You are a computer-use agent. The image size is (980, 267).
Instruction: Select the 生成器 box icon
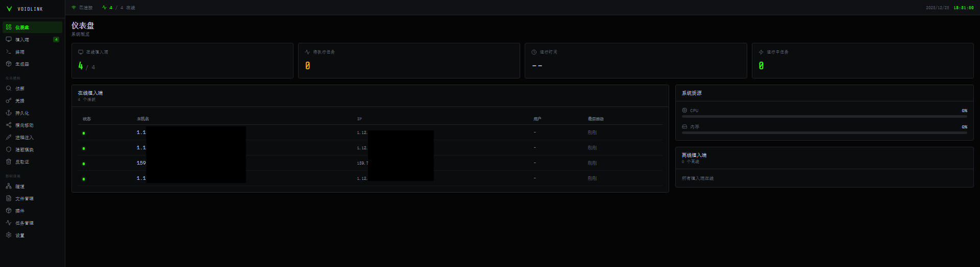click(9, 64)
